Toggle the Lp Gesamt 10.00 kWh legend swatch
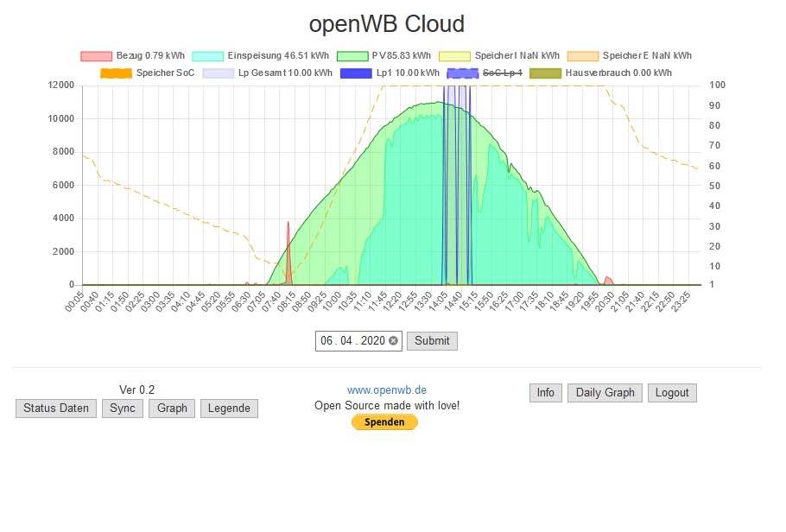 (218, 73)
